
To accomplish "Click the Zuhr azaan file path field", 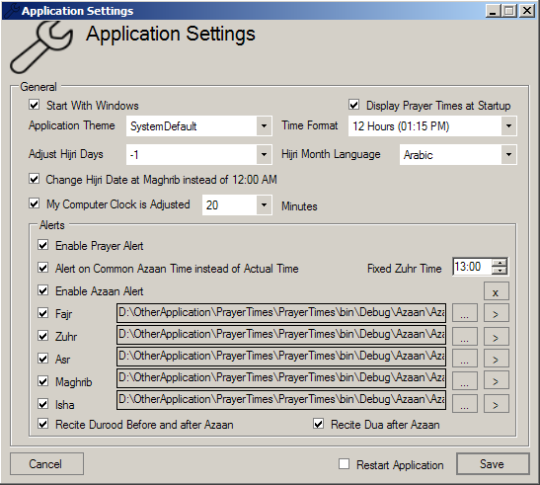I will pos(281,335).
